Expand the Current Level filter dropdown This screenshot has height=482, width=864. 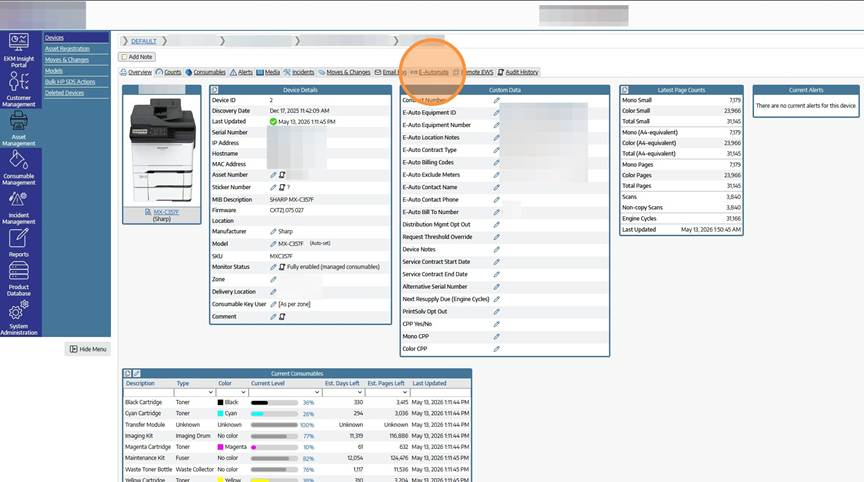tap(285, 392)
